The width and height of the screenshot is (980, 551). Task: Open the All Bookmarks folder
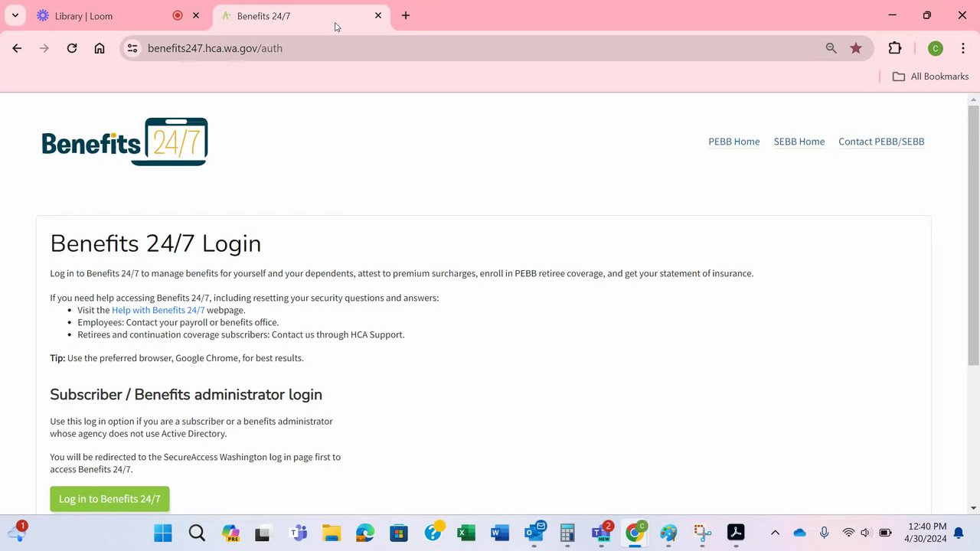click(930, 77)
